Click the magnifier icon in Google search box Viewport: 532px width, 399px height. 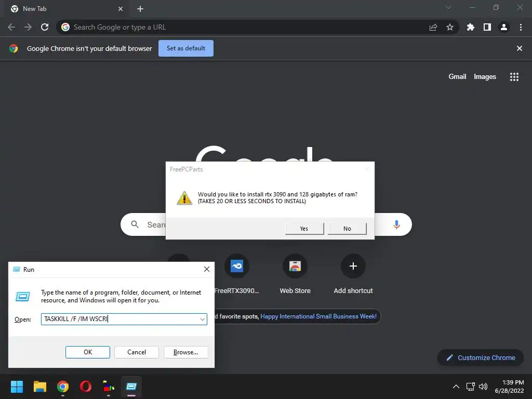135,224
